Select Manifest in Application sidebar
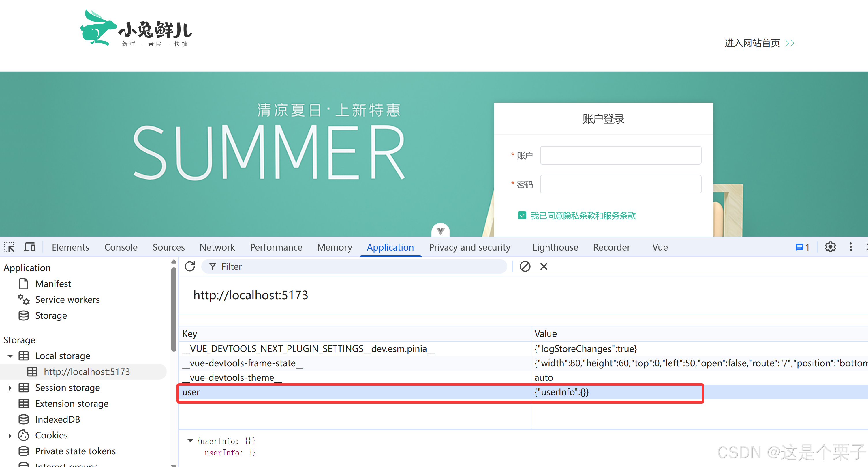This screenshot has height=467, width=868. pos(53,283)
